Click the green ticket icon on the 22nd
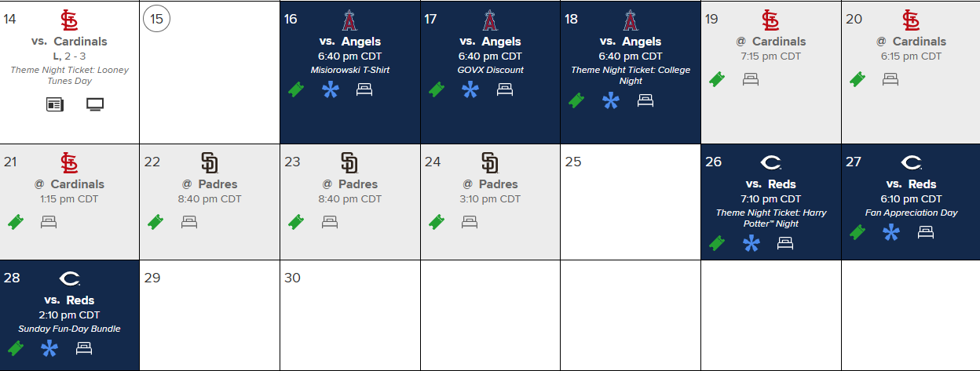The width and height of the screenshot is (980, 371). tap(155, 222)
